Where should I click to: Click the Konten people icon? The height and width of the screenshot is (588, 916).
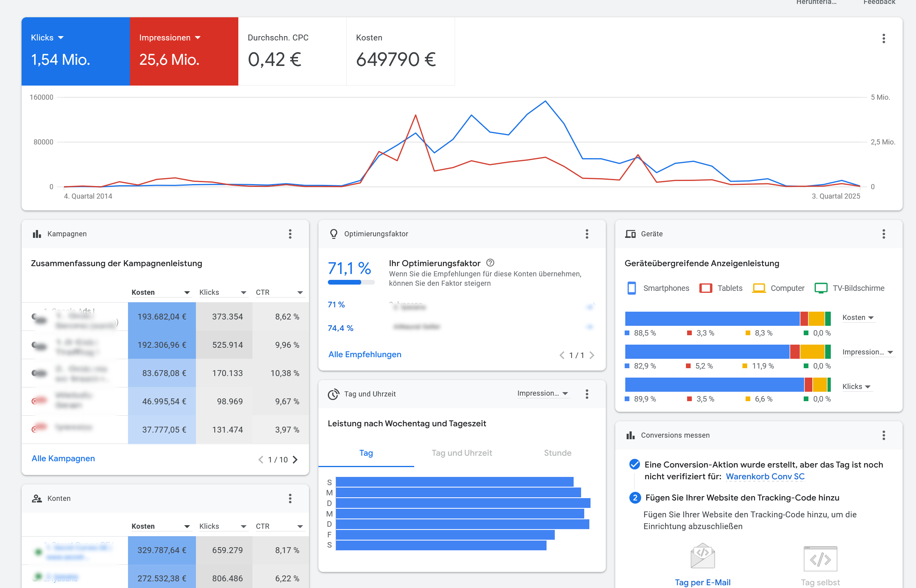point(37,499)
